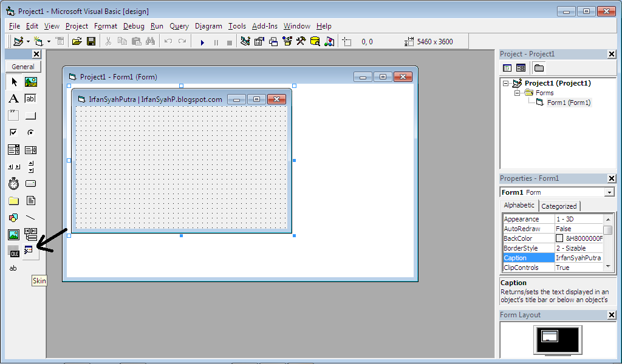
Task: Select the CheckBox control tool
Action: tap(13, 132)
